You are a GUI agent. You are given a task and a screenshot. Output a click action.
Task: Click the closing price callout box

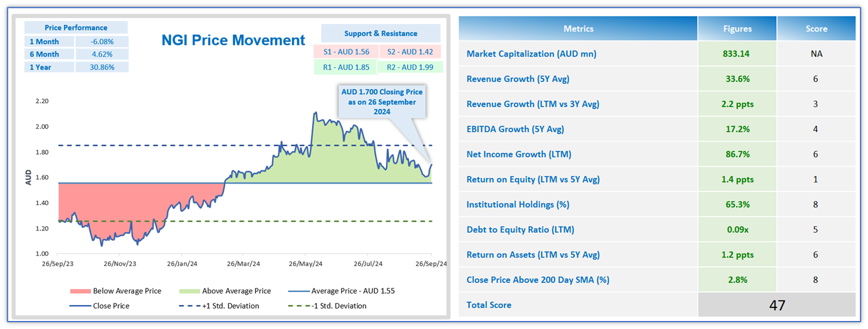(382, 102)
